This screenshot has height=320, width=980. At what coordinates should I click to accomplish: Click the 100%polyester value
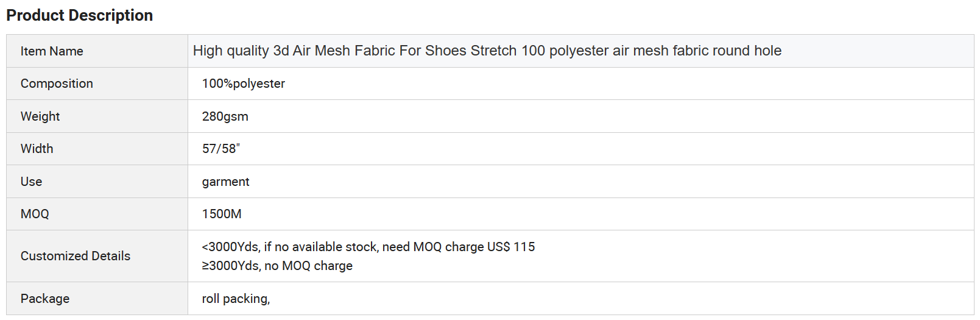pyautogui.click(x=244, y=84)
